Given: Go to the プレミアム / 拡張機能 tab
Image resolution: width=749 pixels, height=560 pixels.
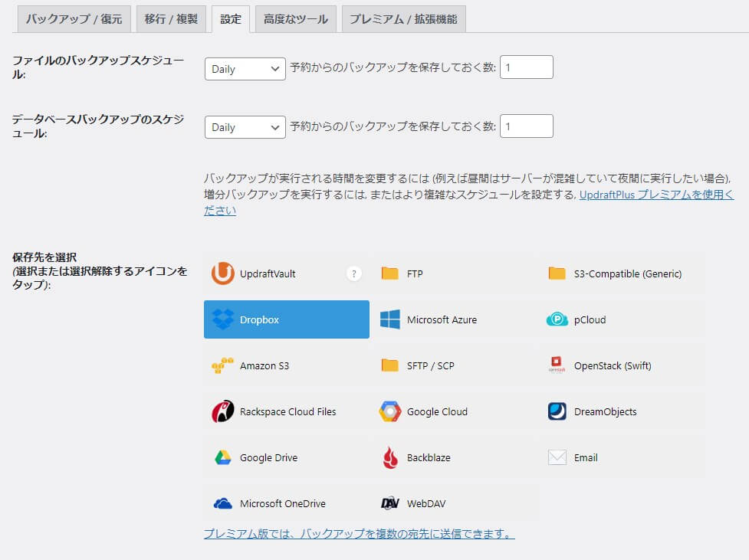Looking at the screenshot, I should [403, 19].
